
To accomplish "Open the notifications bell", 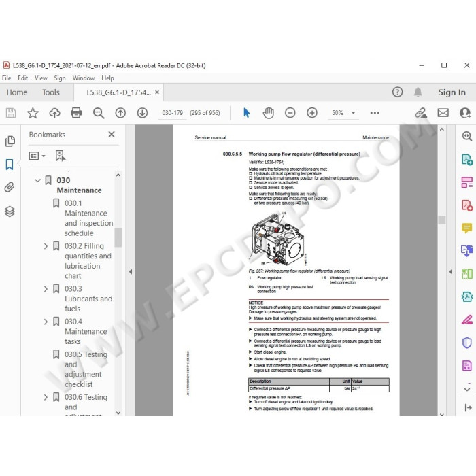I will (x=418, y=92).
